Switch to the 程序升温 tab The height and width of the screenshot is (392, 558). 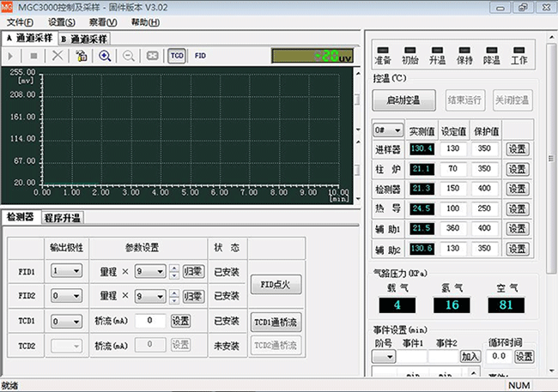point(64,218)
